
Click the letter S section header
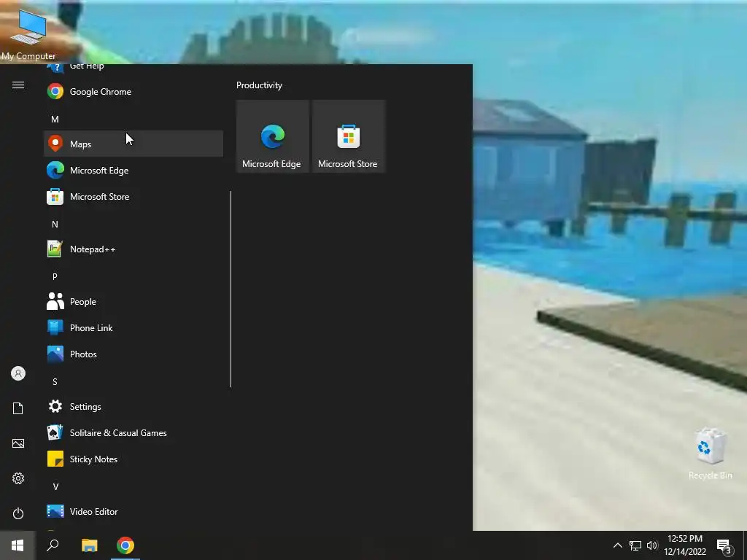[x=55, y=382]
